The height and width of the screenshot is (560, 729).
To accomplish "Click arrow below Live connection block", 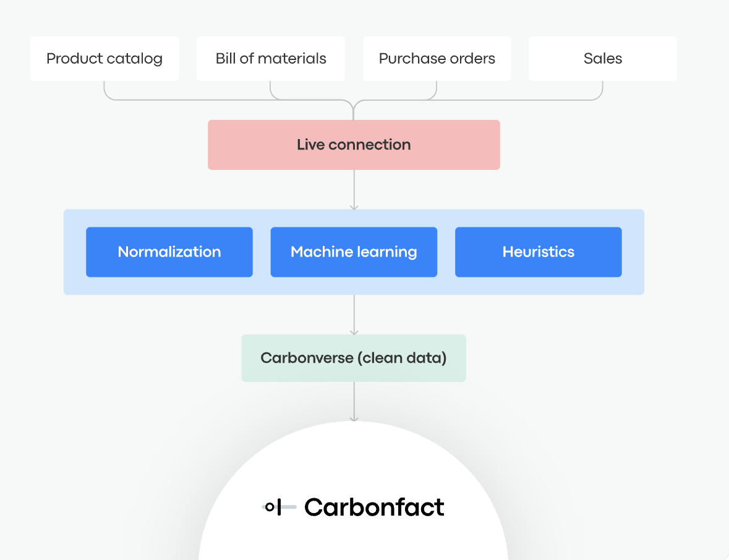I will pos(354,190).
